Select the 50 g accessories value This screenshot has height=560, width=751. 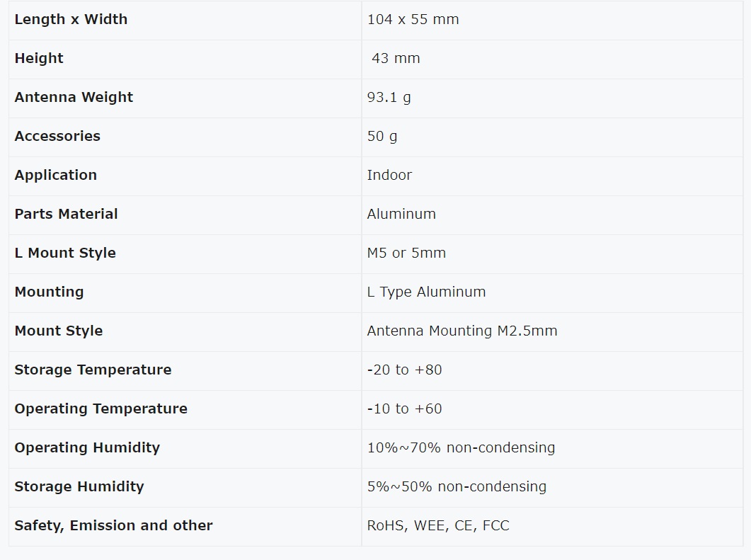click(382, 136)
